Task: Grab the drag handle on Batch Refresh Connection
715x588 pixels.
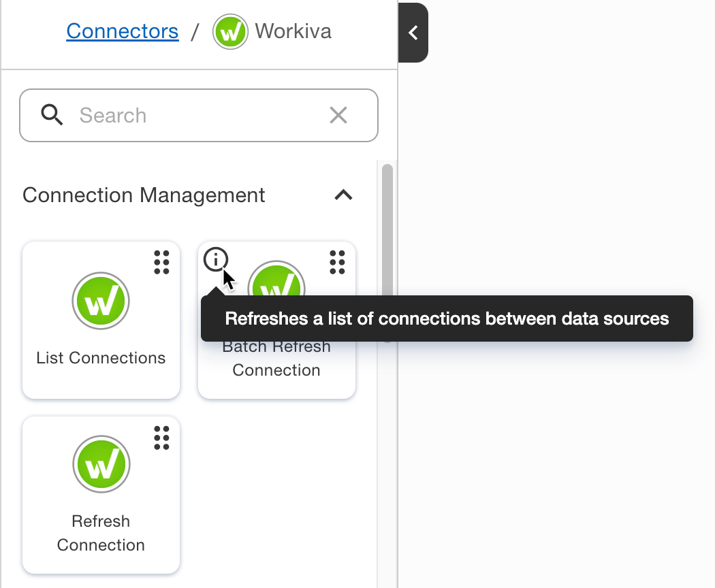Action: [337, 262]
